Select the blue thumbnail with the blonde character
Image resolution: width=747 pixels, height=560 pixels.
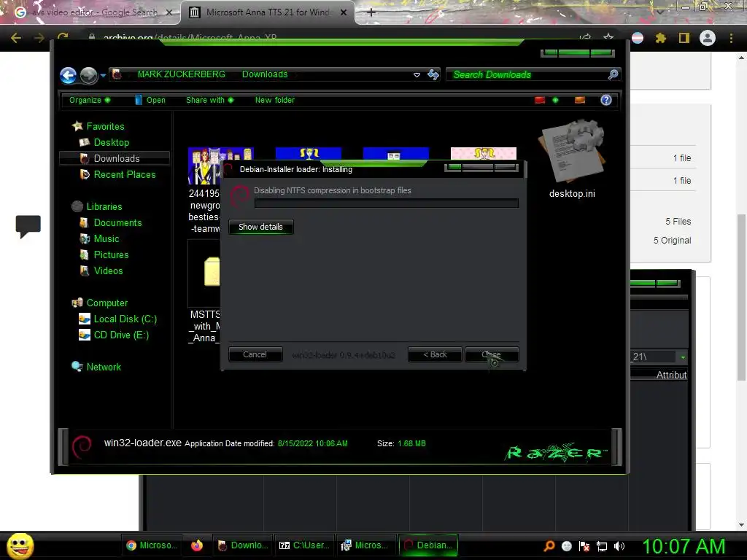(309, 153)
